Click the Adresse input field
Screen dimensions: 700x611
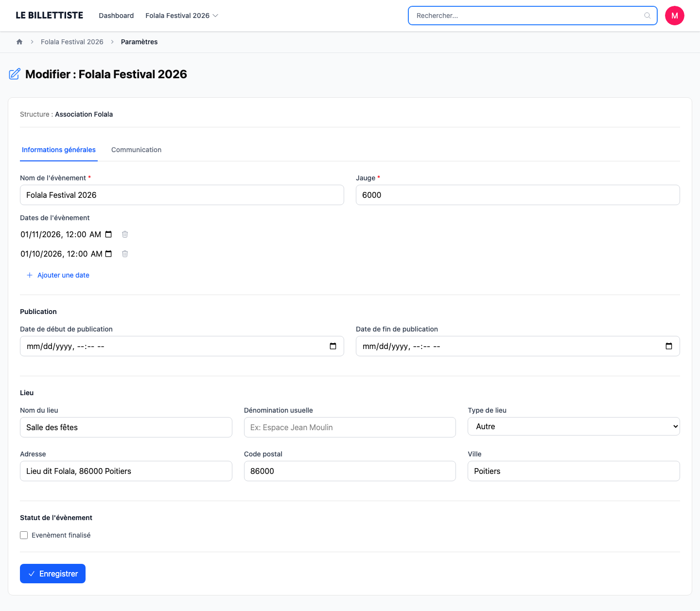tap(126, 471)
